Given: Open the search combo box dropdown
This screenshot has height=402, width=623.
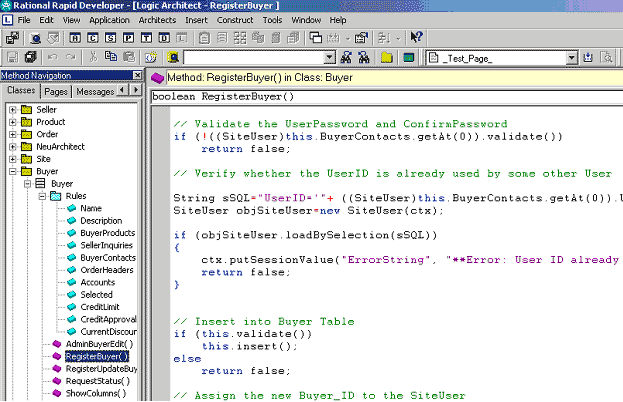Looking at the screenshot, I should pyautogui.click(x=330, y=58).
